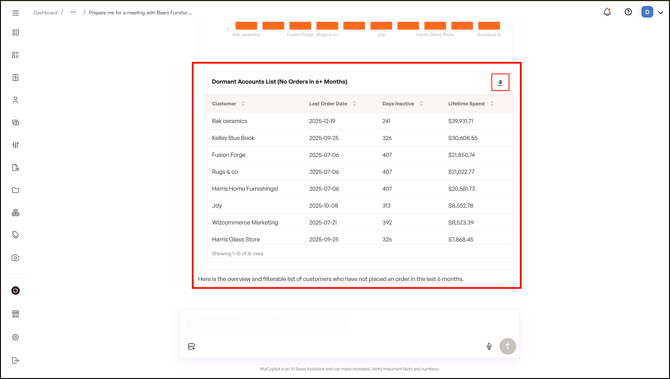Select the Harris Glass Store table cell

236,239
